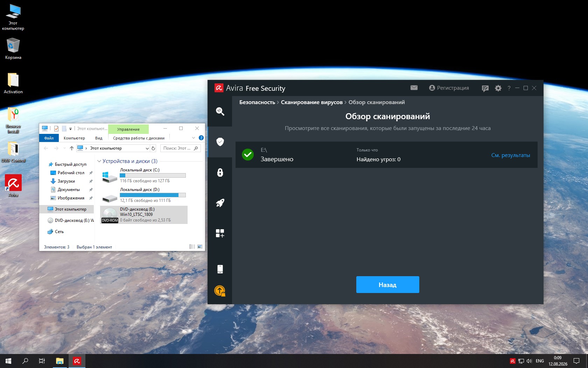Open Explorer help blue question icon

tap(201, 138)
